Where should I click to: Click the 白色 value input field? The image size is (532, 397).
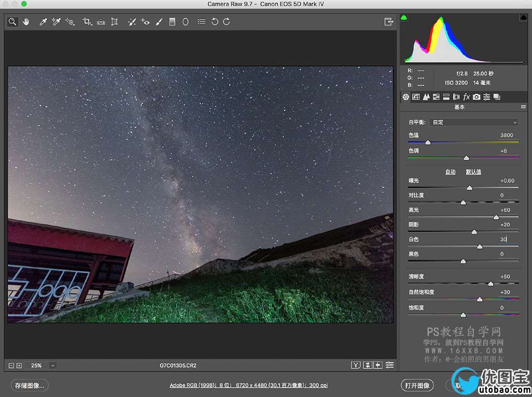pyautogui.click(x=503, y=240)
